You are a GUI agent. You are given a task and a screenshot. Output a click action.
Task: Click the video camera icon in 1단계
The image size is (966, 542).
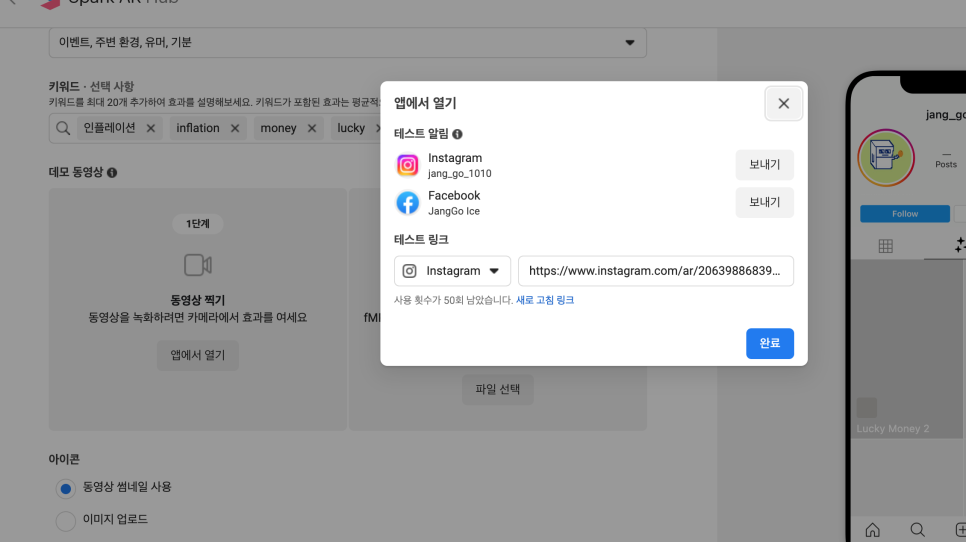pos(198,265)
